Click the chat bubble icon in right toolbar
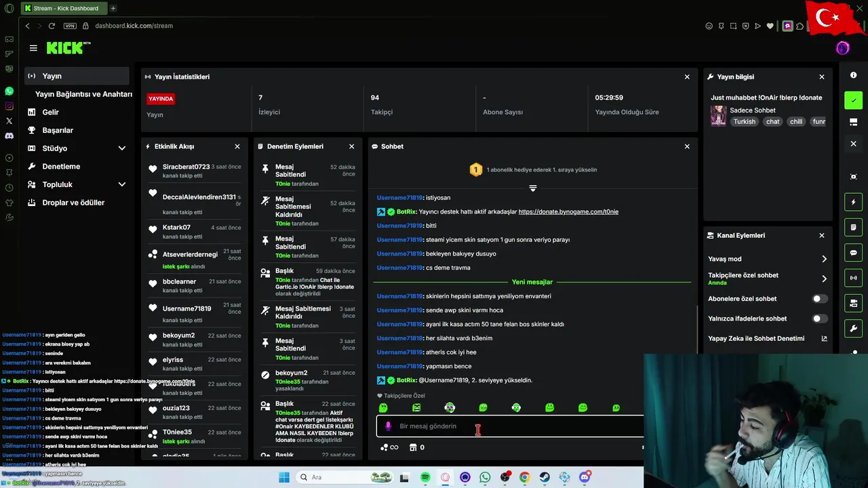Viewport: 868px width, 488px height. coord(853,253)
